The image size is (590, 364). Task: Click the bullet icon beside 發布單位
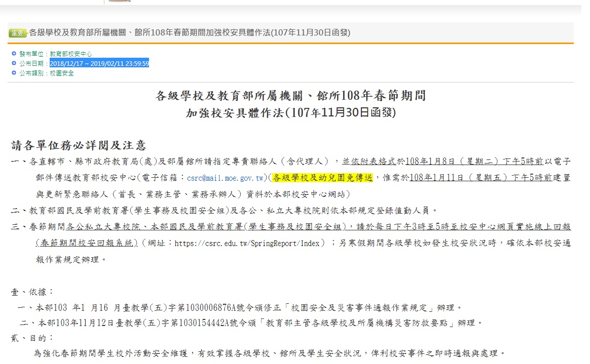tap(14, 53)
